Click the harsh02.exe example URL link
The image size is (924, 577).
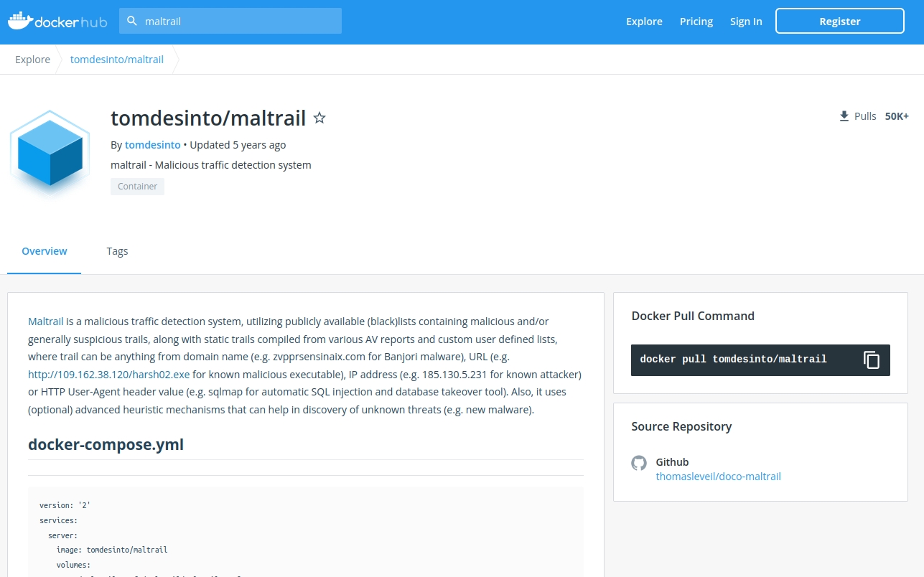[x=109, y=375]
